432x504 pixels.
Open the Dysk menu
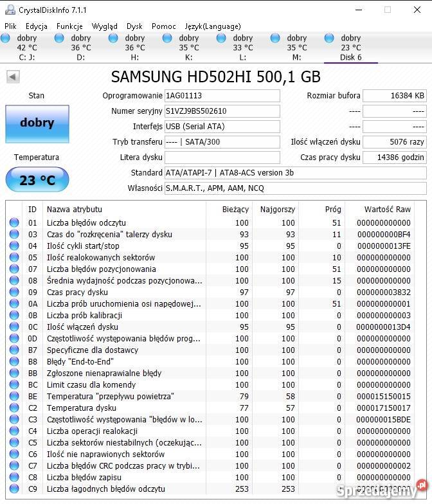tap(134, 26)
